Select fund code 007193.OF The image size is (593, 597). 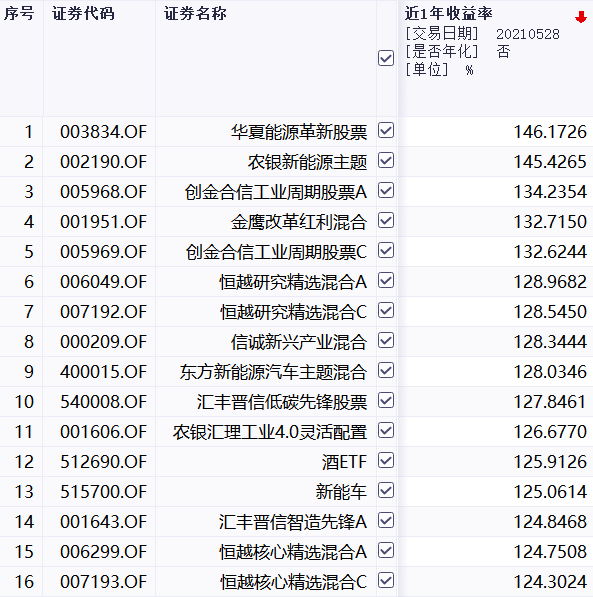pos(103,582)
